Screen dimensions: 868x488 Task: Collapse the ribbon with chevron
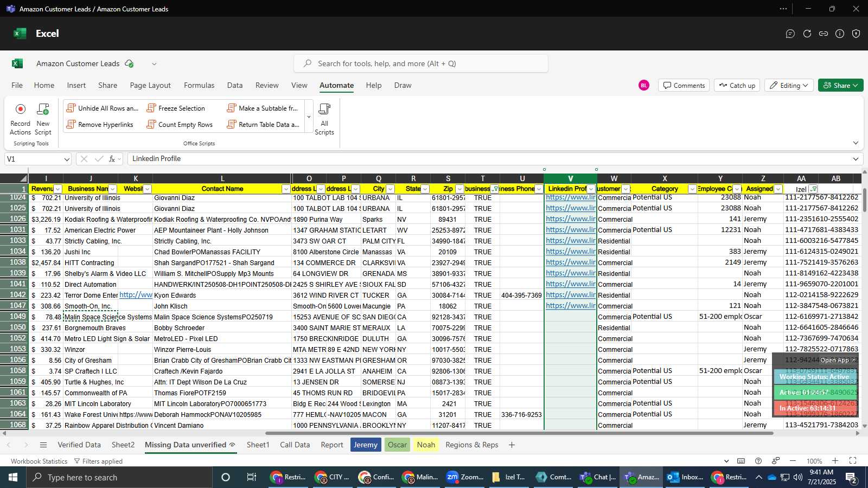(856, 143)
